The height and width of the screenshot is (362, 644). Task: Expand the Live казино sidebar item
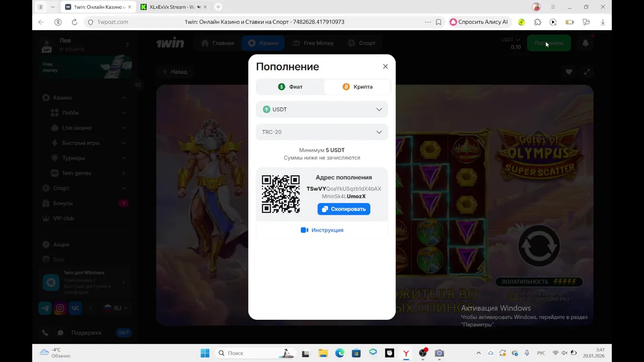[x=123, y=128]
